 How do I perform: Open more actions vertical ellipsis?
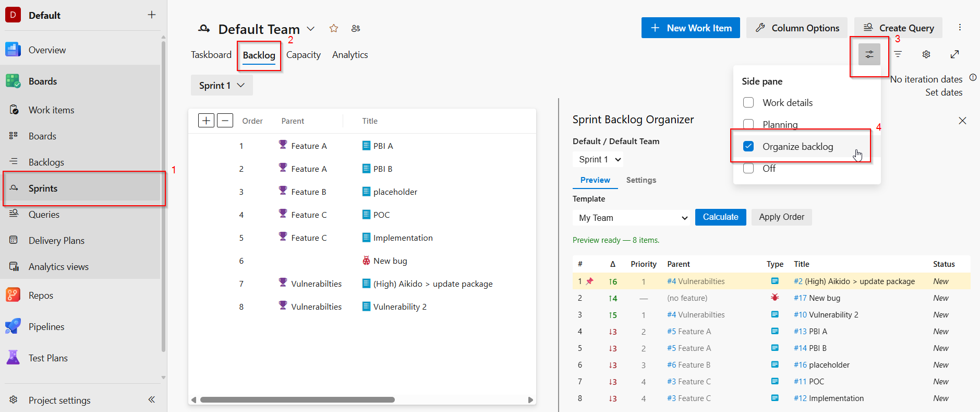[960, 27]
